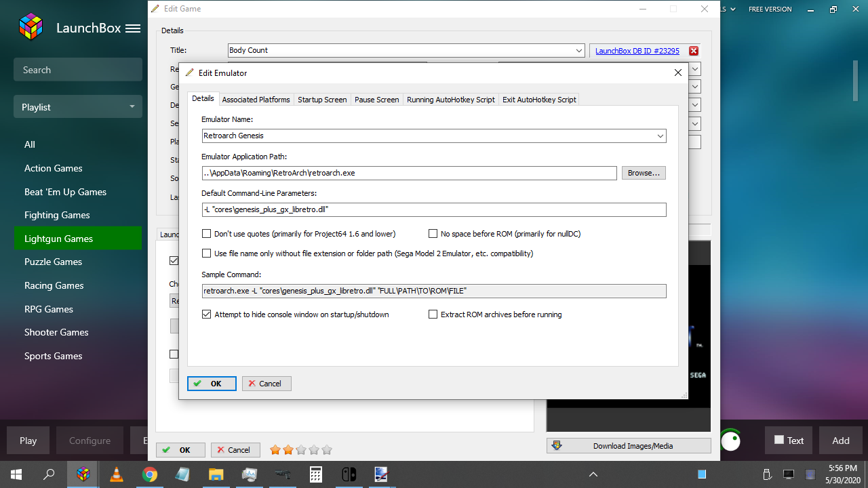The image size is (868, 488).
Task: Cancel the Edit Emulator dialog
Action: [267, 384]
